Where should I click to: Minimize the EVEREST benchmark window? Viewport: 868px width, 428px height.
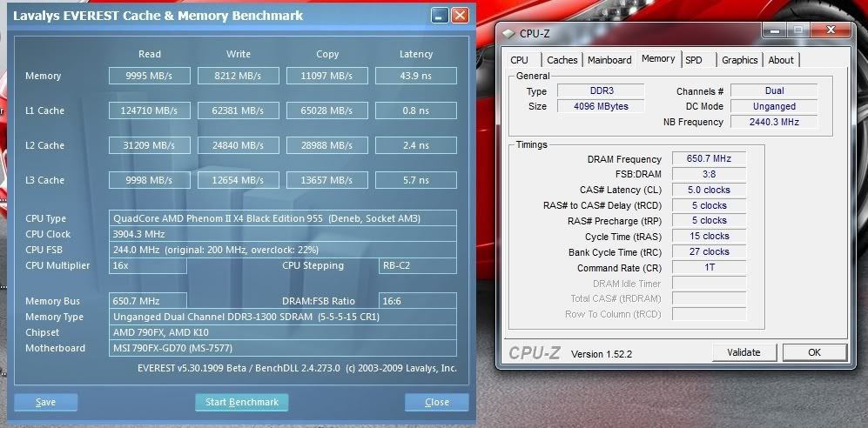[x=440, y=16]
